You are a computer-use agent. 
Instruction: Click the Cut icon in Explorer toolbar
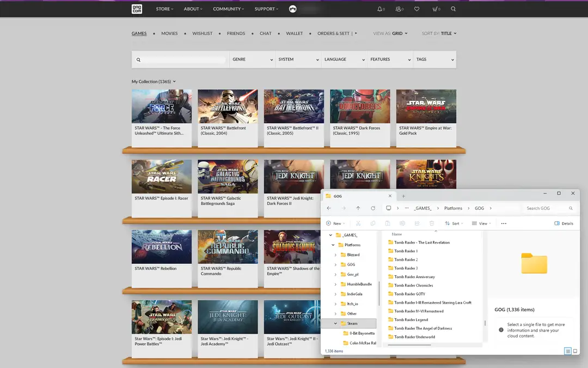coord(358,223)
